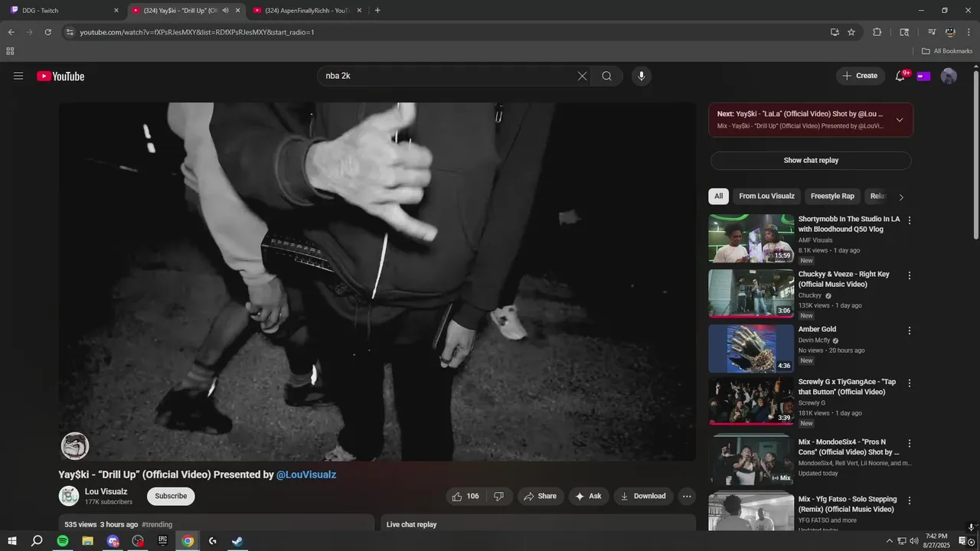Open Lou Visualz channel avatar

click(x=69, y=496)
